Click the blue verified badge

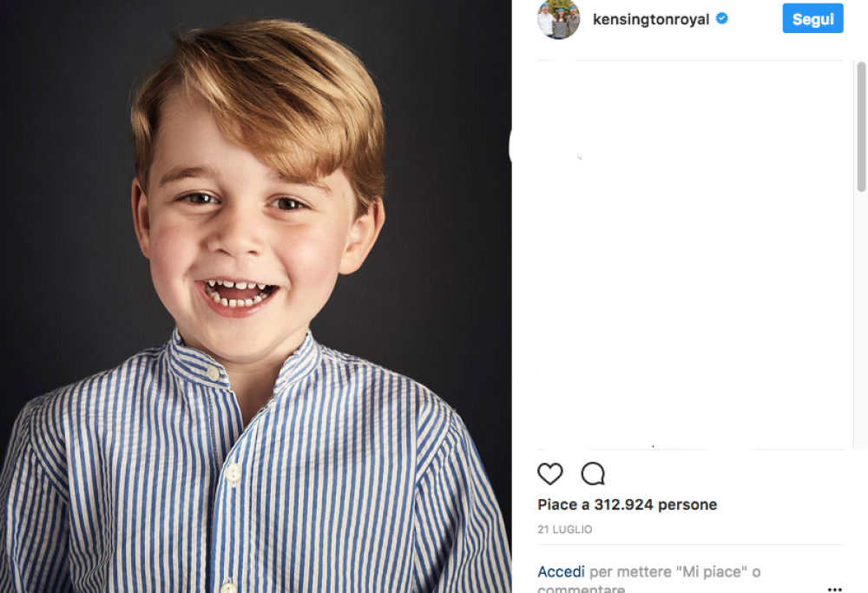[721, 18]
